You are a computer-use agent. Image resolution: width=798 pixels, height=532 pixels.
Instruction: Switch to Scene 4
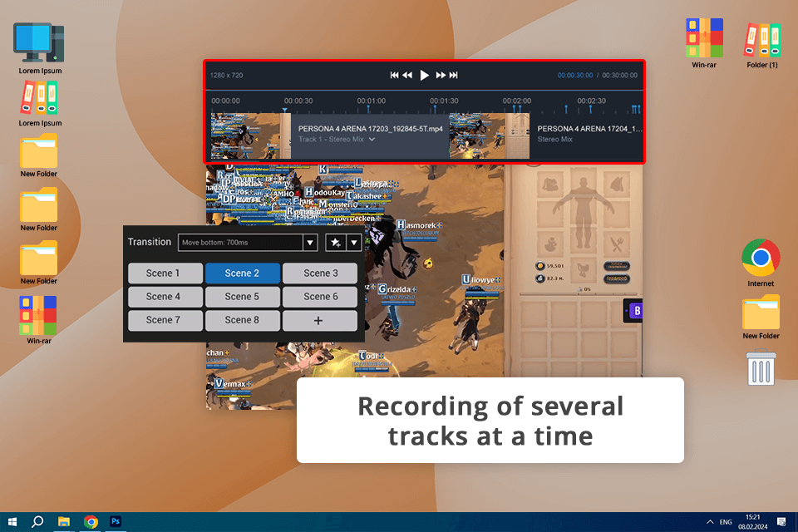click(x=165, y=297)
